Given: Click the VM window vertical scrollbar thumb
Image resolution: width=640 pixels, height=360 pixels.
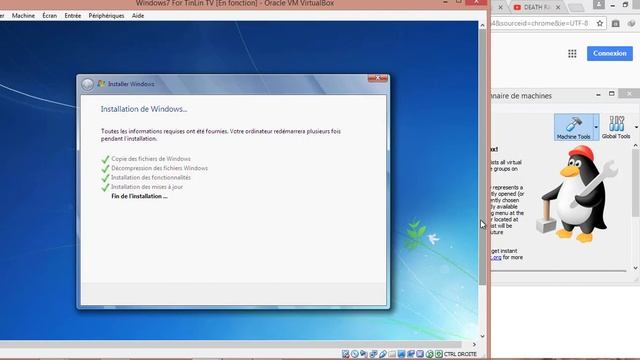Looking at the screenshot, I should (x=482, y=157).
